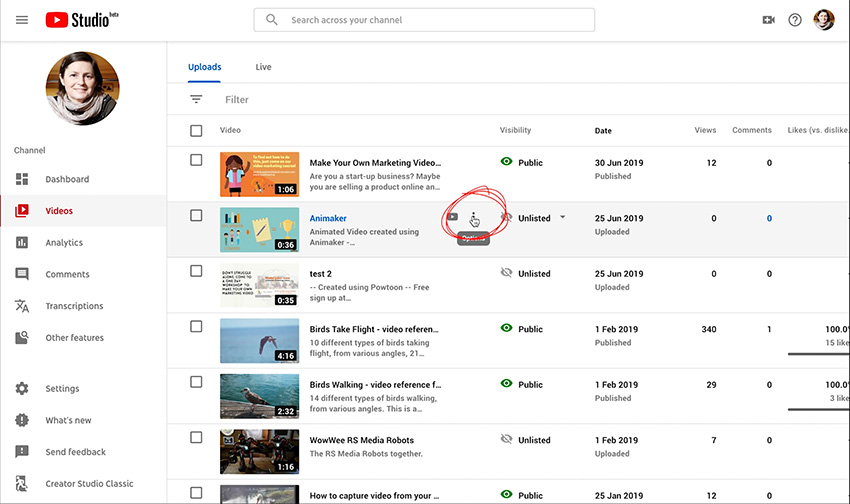The width and height of the screenshot is (850, 504).
Task: Click the Other features icon
Action: pos(22,338)
